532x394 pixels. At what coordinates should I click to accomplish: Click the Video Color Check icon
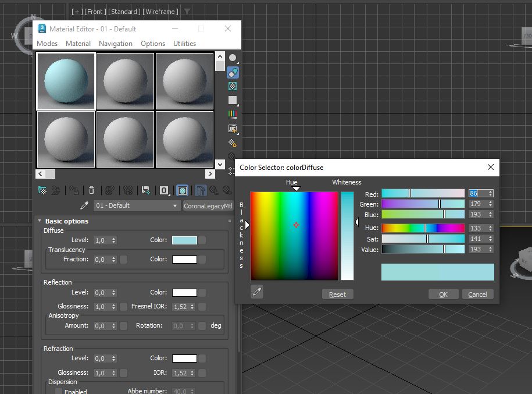point(233,115)
